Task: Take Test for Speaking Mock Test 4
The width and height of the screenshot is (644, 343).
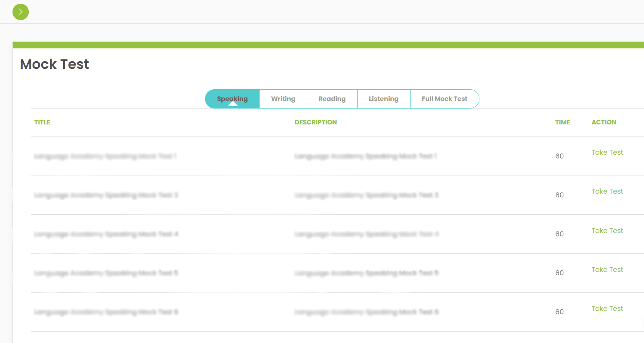Action: tap(607, 230)
